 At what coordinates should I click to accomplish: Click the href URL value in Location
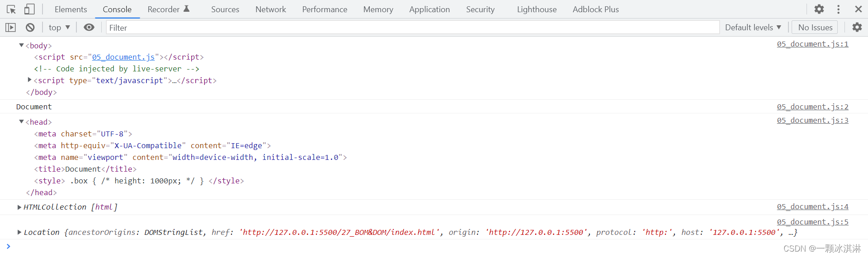click(x=339, y=232)
